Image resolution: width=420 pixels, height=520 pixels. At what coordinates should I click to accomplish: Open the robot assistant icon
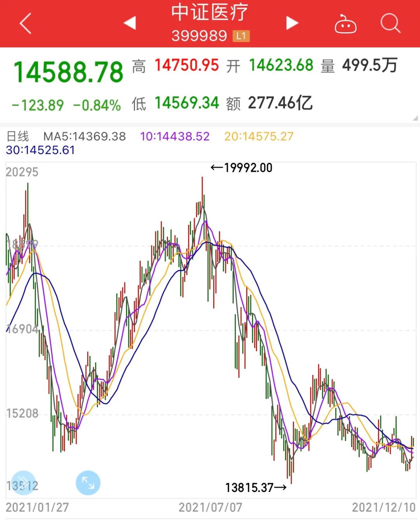click(345, 24)
